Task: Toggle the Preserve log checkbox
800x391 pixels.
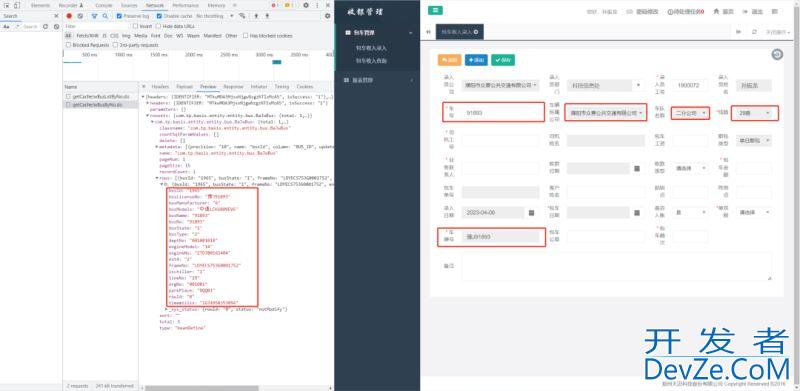Action: [x=119, y=16]
